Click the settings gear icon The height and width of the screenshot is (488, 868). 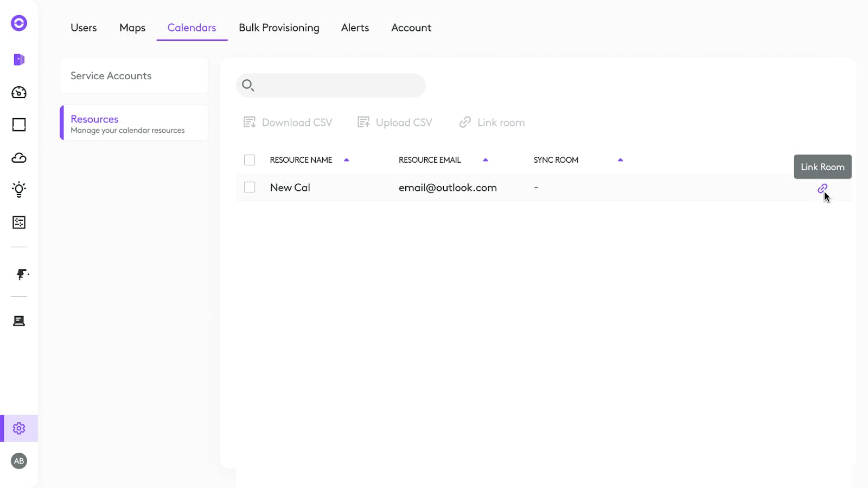pos(19,428)
